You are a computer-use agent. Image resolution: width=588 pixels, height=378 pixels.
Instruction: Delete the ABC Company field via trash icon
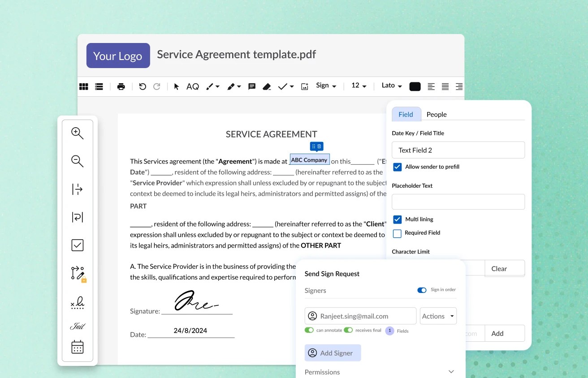[319, 146]
